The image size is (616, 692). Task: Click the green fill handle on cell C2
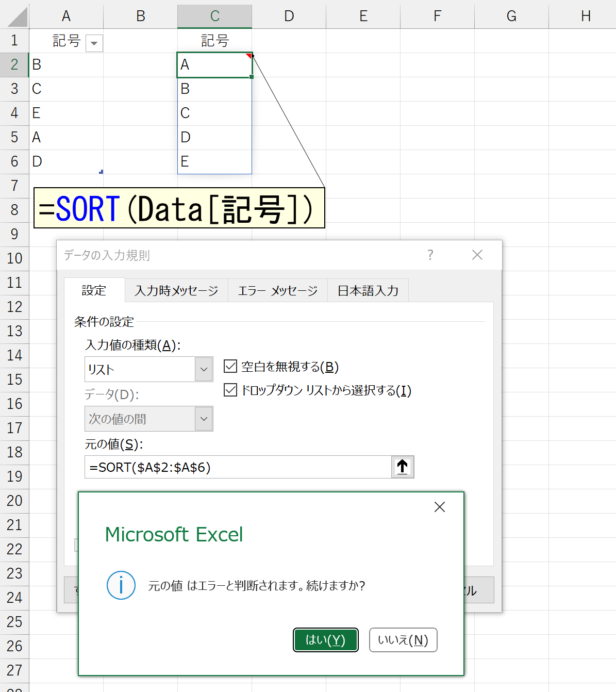point(252,77)
